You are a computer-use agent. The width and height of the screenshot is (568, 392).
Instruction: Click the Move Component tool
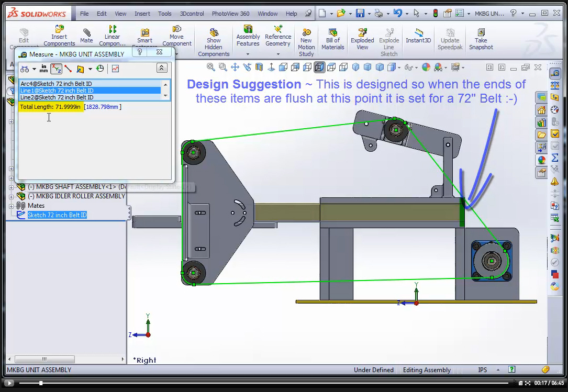click(177, 35)
